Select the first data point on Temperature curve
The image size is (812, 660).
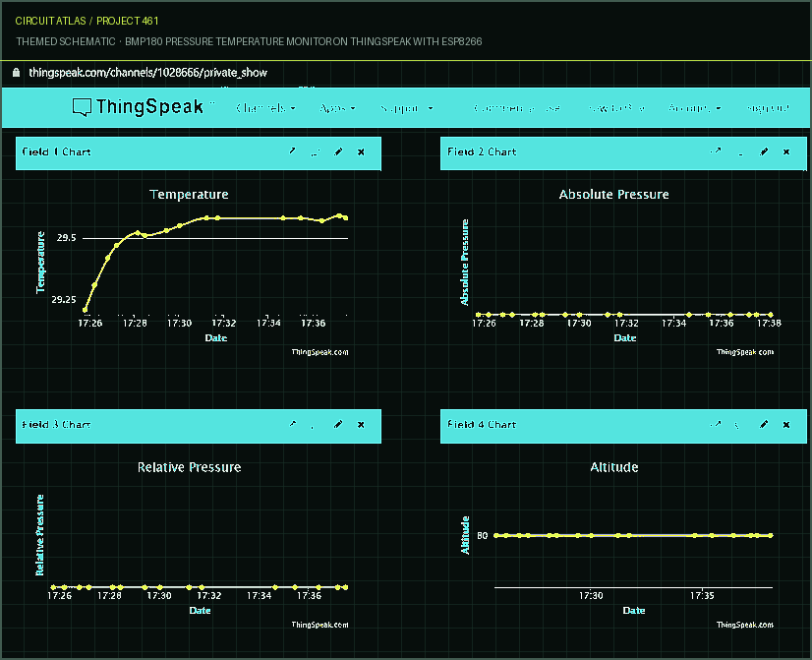pyautogui.click(x=86, y=310)
